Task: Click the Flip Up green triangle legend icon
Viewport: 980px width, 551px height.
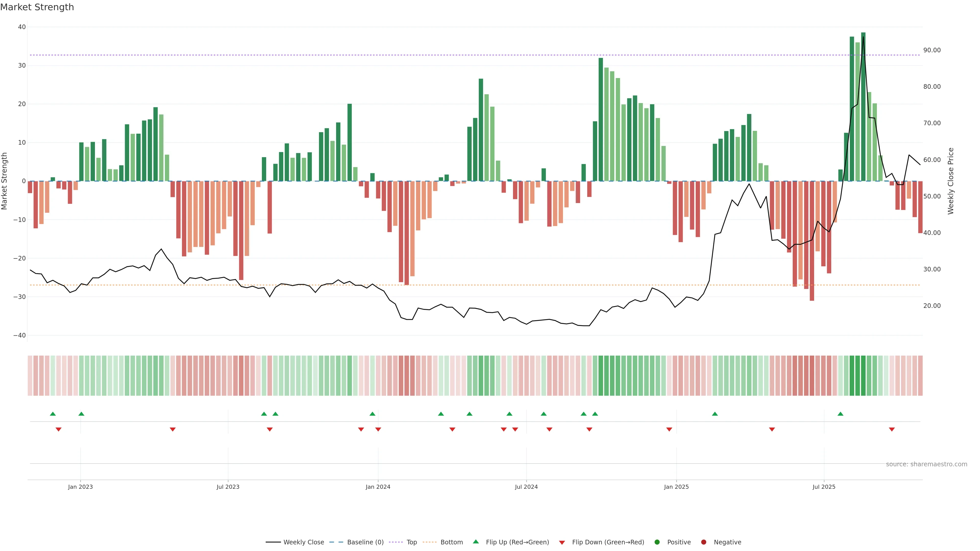Action: (x=475, y=542)
